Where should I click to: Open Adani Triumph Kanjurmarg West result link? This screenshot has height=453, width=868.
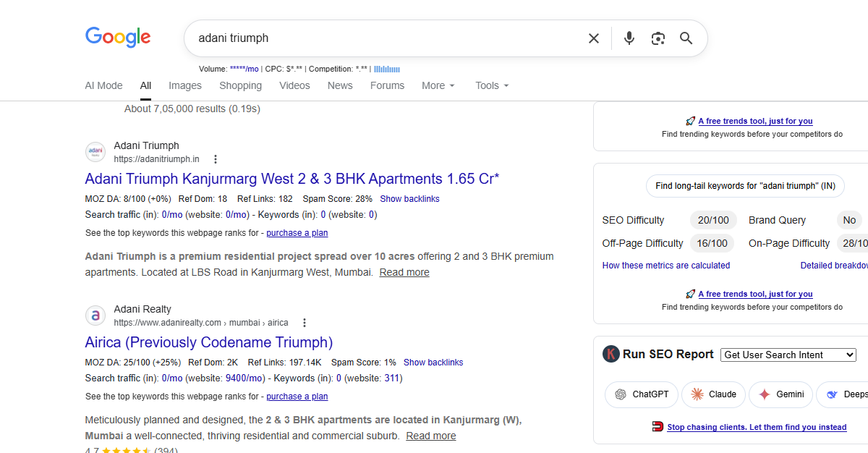(x=292, y=179)
